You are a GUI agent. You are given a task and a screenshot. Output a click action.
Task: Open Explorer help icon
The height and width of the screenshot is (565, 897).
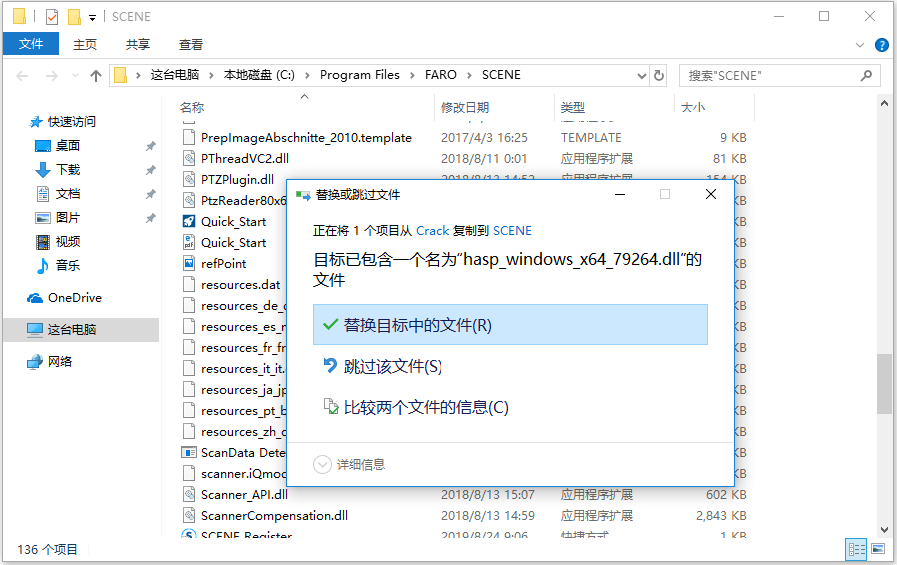882,45
